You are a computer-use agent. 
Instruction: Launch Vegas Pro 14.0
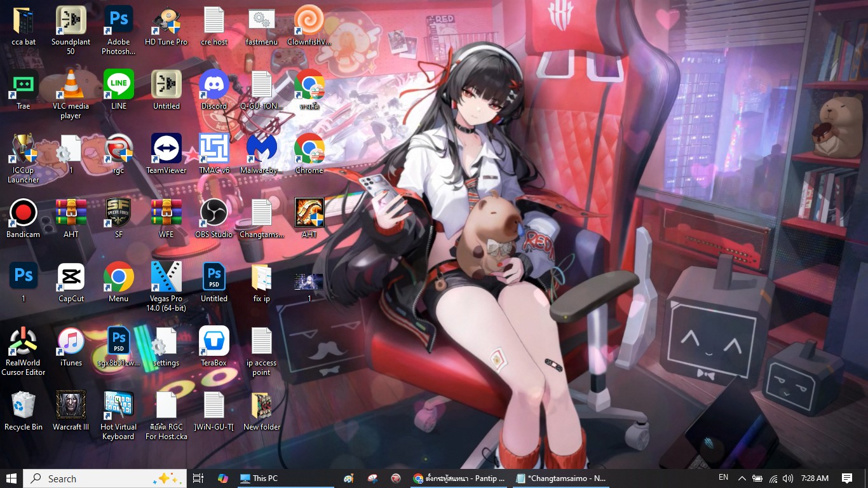pos(166,287)
